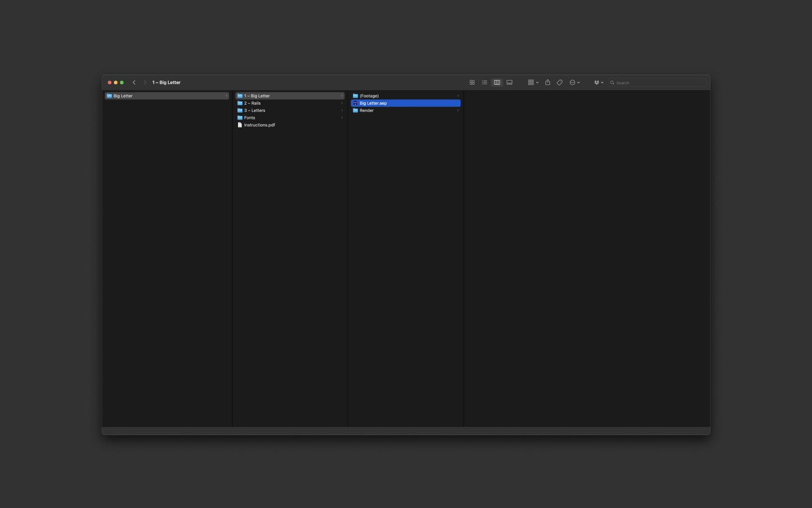Open the More actions ellipsis menu
Screen dimensions: 812x508
pyautogui.click(x=575, y=83)
